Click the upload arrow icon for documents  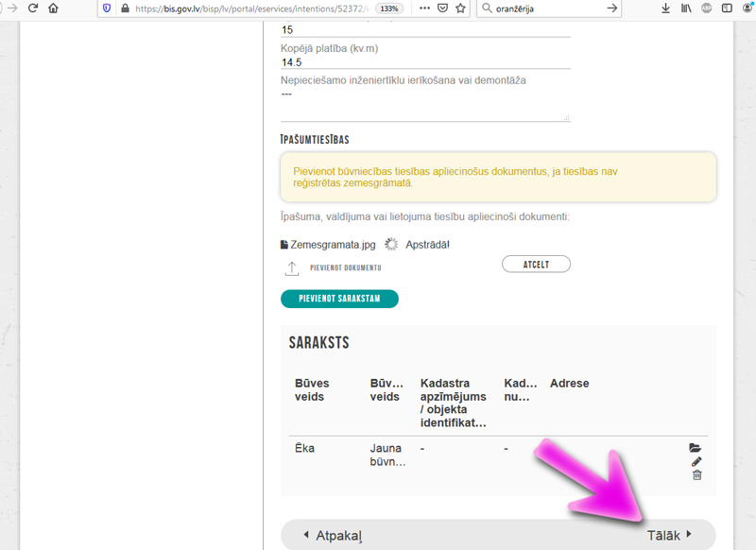click(x=292, y=268)
